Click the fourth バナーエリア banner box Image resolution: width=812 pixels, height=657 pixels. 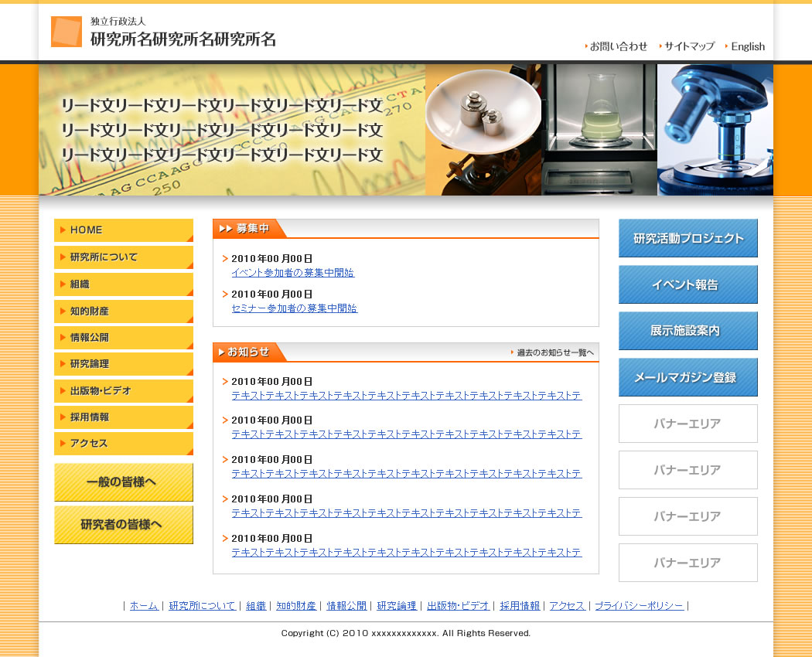point(688,563)
